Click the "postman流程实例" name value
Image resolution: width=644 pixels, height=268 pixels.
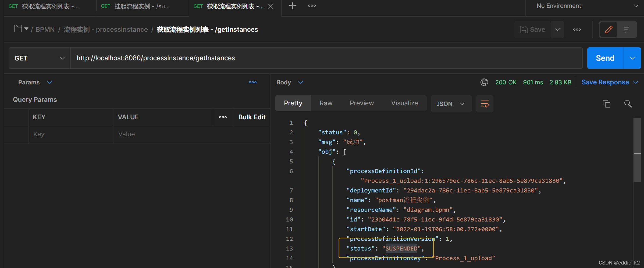(404, 200)
